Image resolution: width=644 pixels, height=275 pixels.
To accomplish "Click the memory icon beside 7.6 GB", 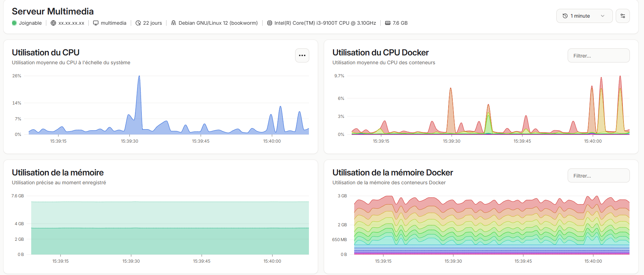I will pyautogui.click(x=388, y=23).
